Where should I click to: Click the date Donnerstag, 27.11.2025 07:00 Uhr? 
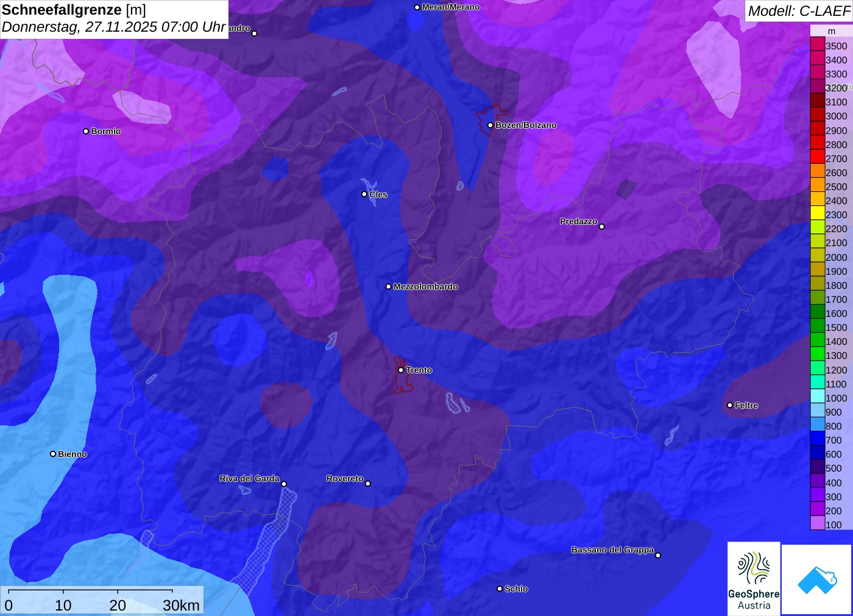click(x=114, y=27)
